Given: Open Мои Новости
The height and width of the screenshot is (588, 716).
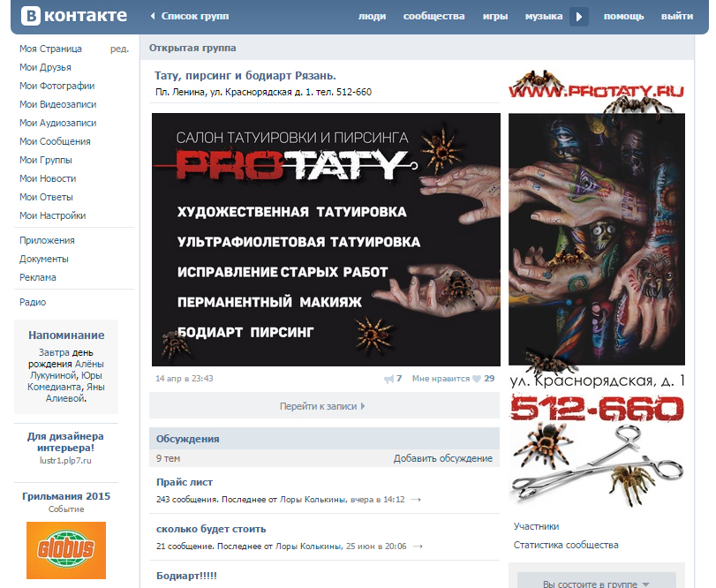Looking at the screenshot, I should pyautogui.click(x=48, y=178).
